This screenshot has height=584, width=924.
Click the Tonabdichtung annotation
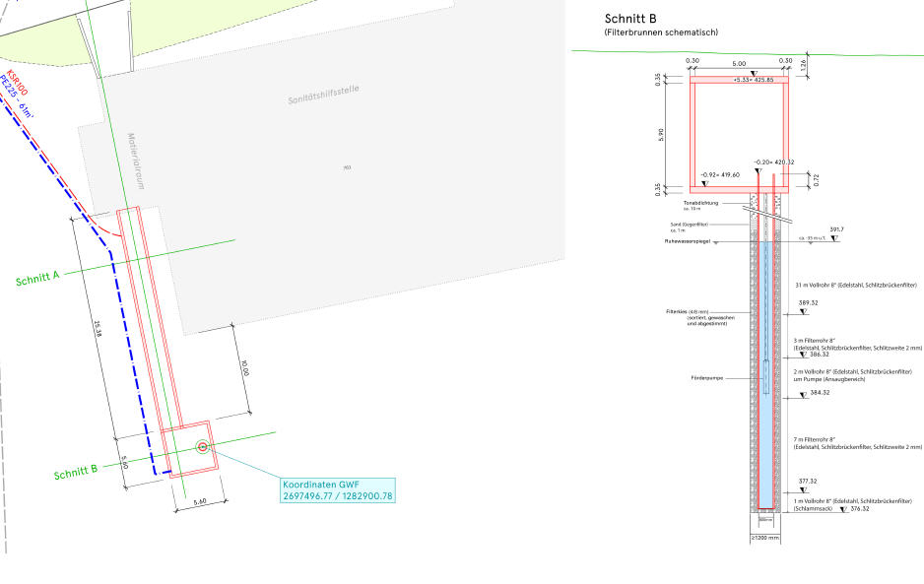coord(701,203)
